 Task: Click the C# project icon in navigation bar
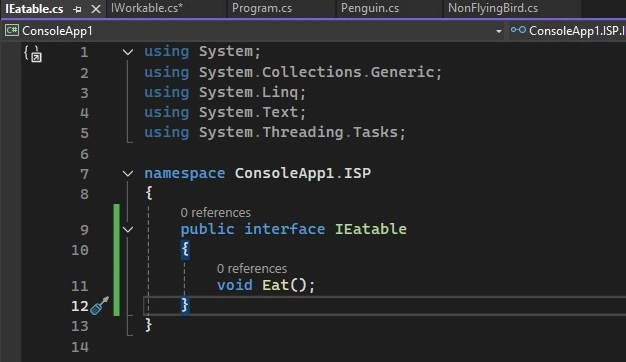pos(12,30)
